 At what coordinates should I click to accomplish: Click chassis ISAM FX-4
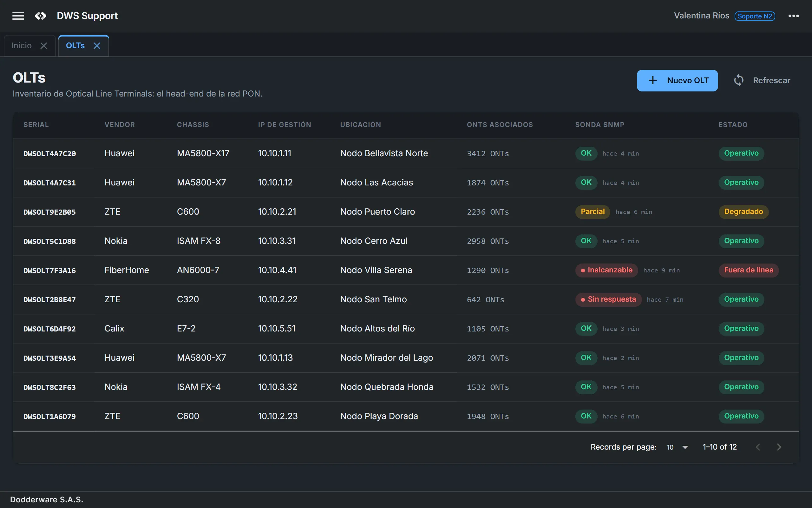pos(199,387)
